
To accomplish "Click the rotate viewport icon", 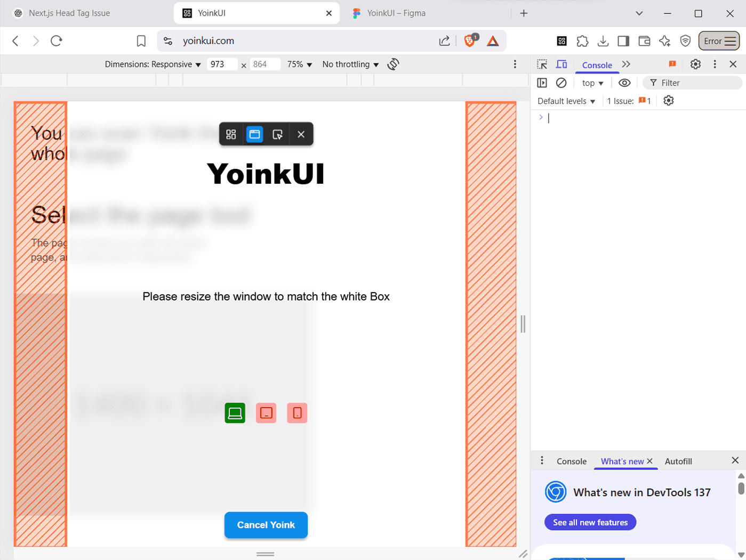I will coord(394,64).
